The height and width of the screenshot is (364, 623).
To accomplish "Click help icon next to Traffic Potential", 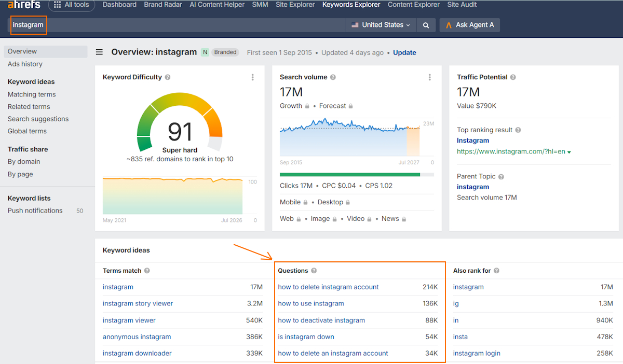I will (513, 77).
